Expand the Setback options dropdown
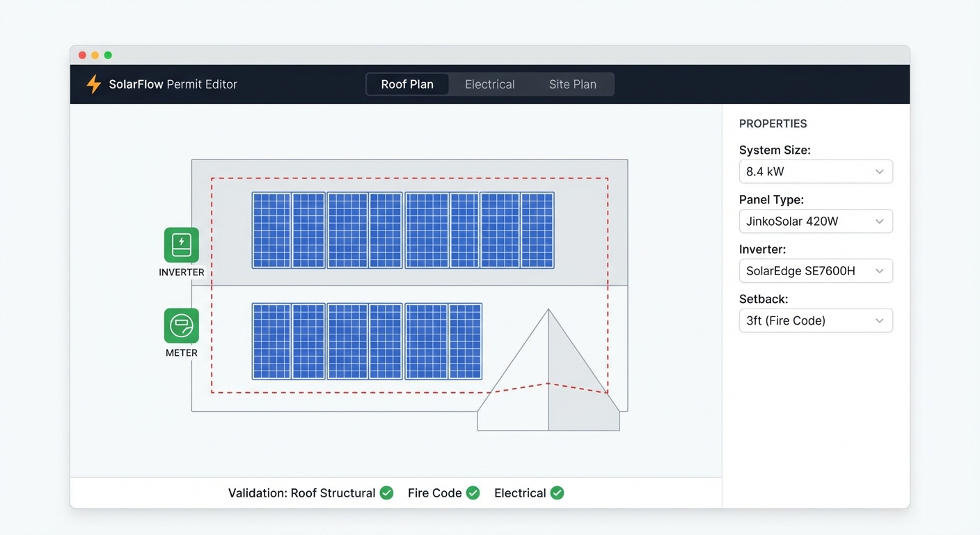980x535 pixels. click(815, 320)
